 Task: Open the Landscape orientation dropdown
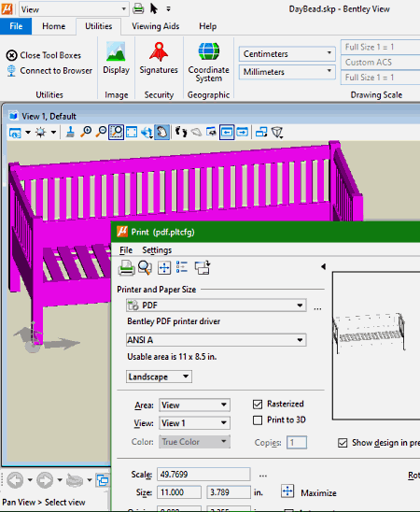click(x=159, y=377)
